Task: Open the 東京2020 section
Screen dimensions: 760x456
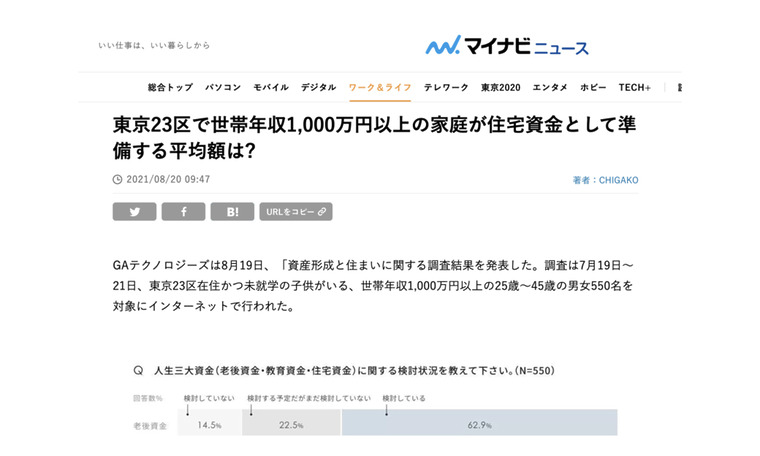Action: [x=501, y=88]
